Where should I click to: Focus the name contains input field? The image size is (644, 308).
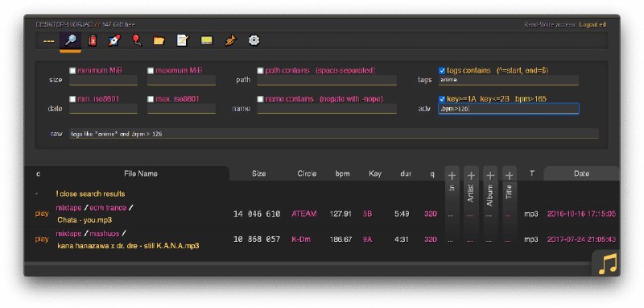point(327,109)
